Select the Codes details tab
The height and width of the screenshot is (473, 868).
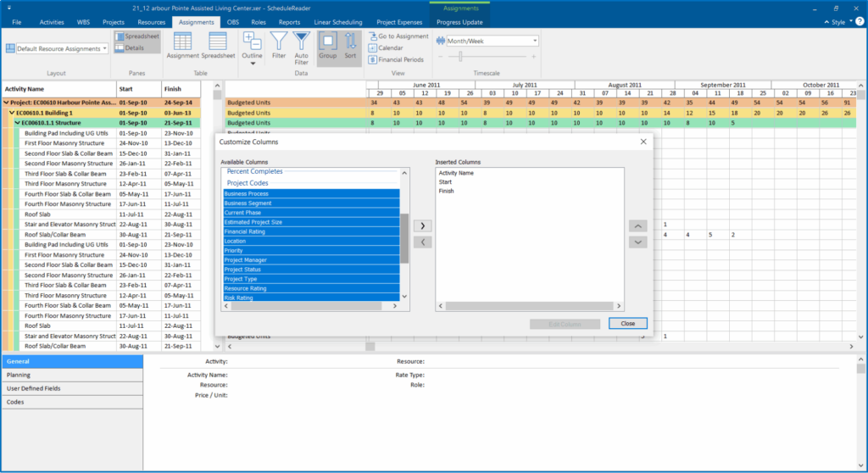(72, 402)
